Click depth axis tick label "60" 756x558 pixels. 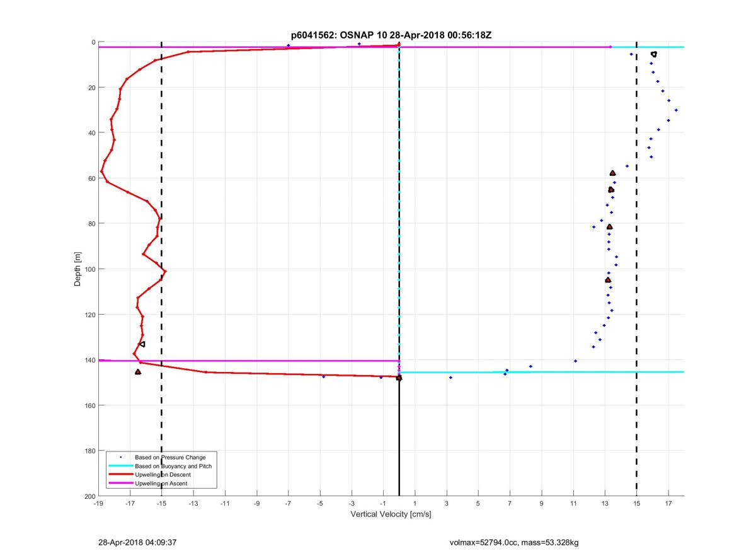tap(91, 178)
